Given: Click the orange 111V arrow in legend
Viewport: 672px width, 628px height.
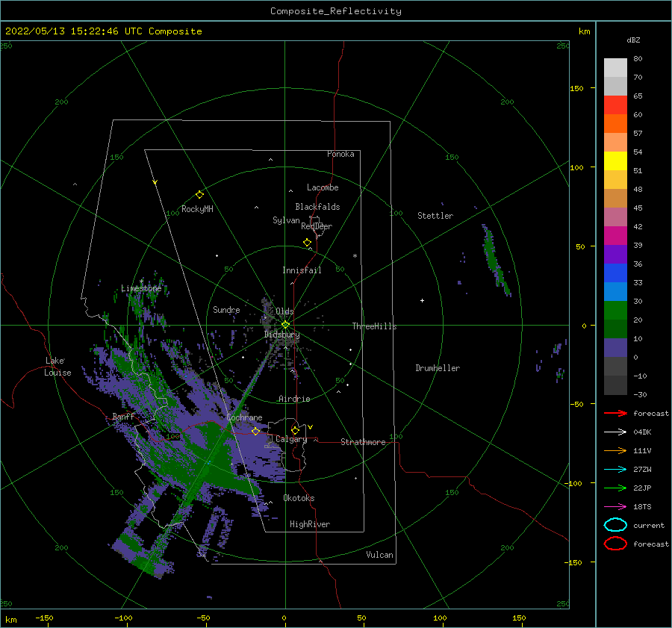Looking at the screenshot, I should (x=615, y=450).
